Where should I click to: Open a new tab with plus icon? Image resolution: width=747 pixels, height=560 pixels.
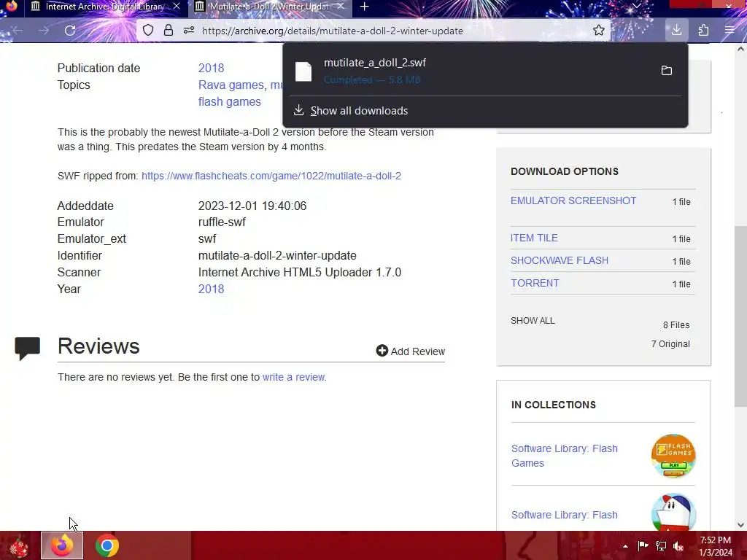(x=365, y=7)
